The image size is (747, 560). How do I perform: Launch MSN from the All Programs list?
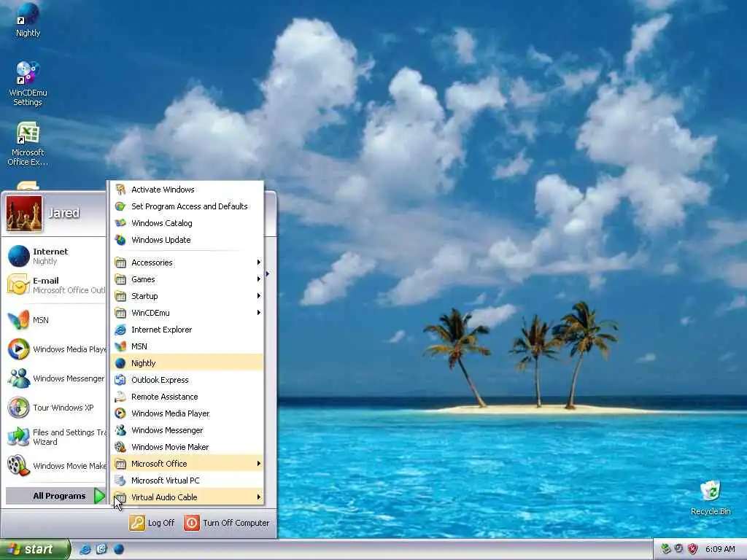187,346
